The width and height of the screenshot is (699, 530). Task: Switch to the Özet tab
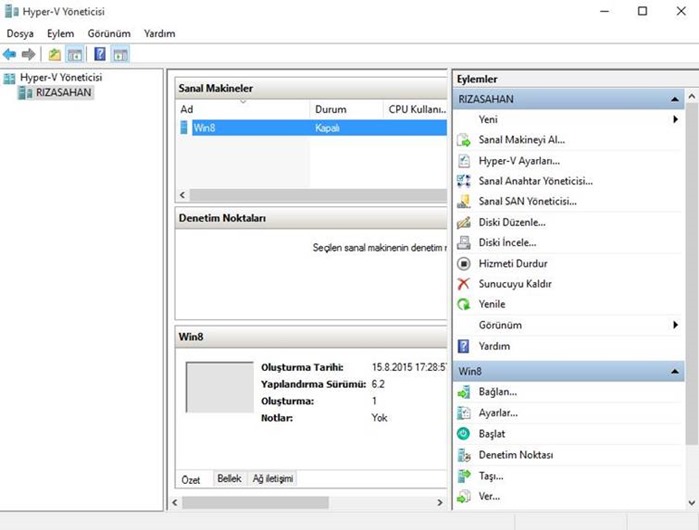191,480
